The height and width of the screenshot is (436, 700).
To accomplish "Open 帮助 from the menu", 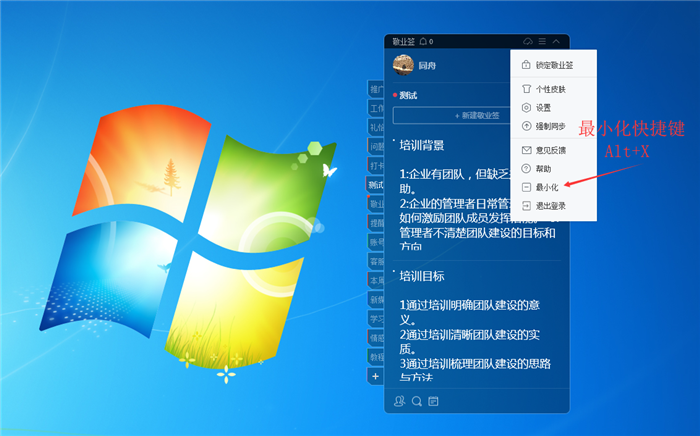I will (x=554, y=169).
